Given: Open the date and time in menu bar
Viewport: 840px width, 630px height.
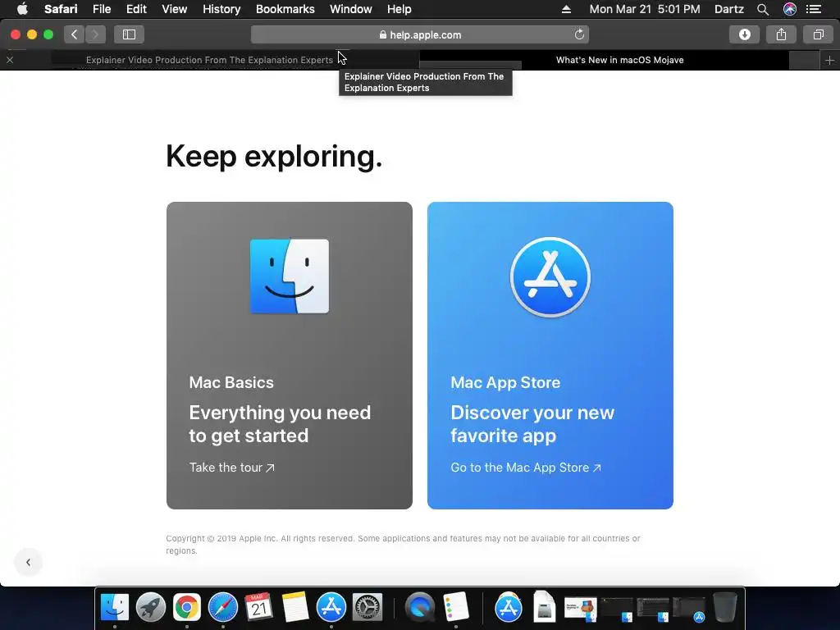Looking at the screenshot, I should point(645,9).
